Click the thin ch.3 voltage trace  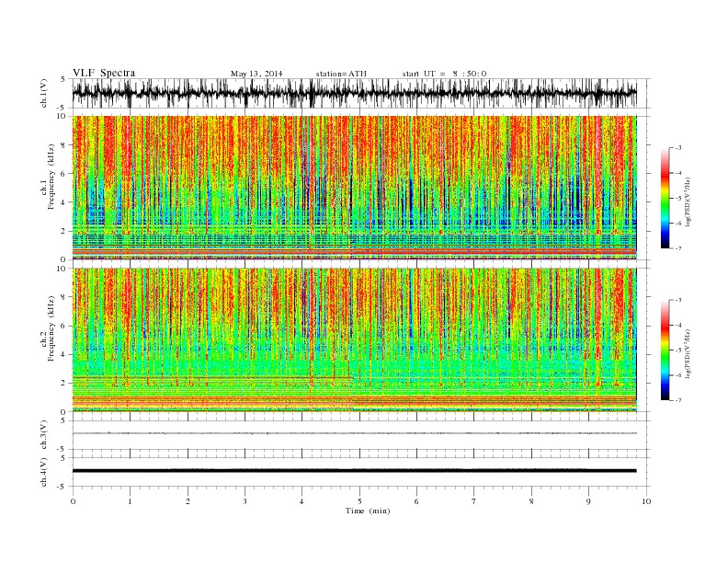(x=354, y=433)
